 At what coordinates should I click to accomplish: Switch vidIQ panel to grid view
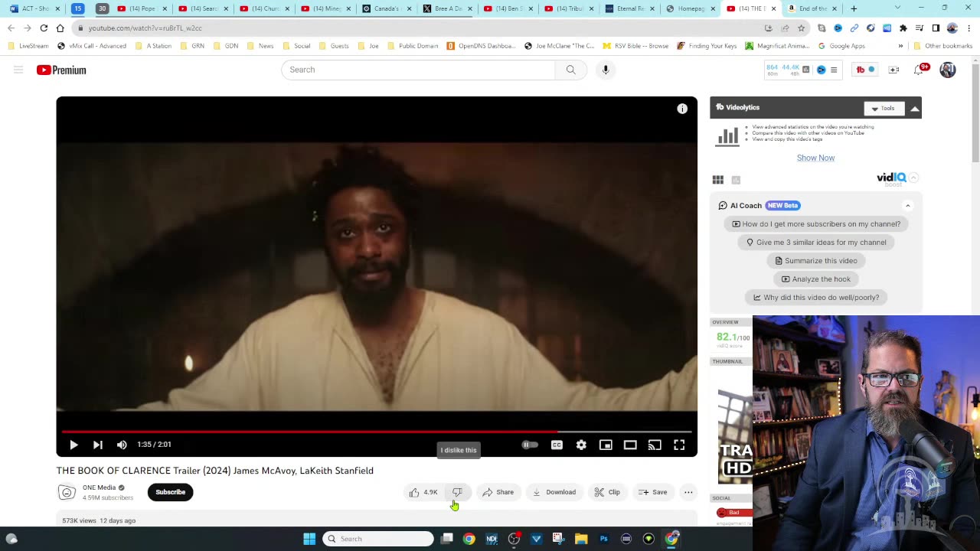718,180
